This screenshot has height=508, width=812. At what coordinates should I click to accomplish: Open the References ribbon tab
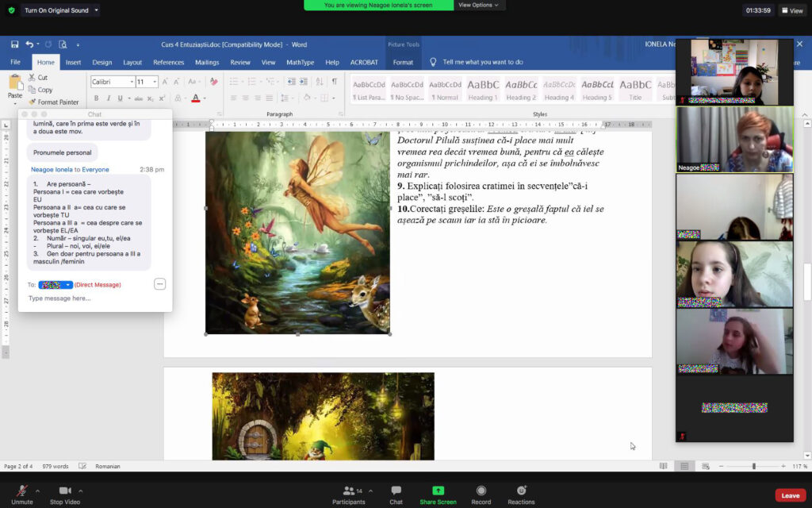click(168, 62)
